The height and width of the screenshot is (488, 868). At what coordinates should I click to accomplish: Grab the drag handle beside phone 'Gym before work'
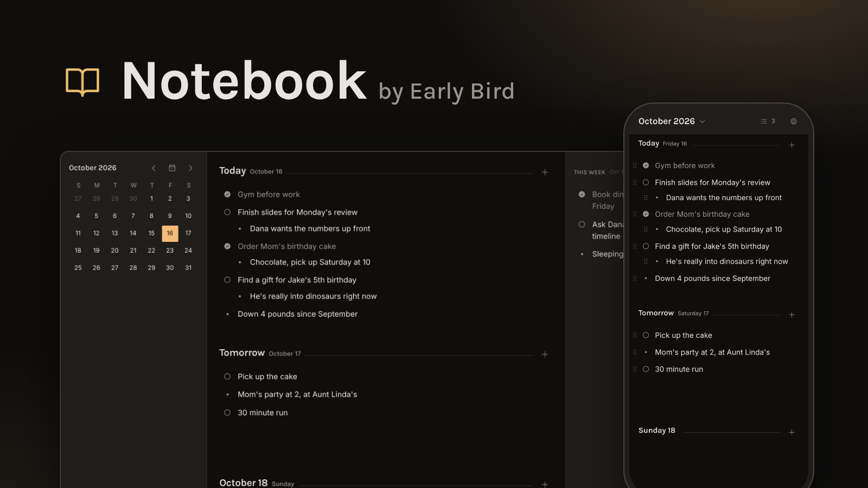click(x=635, y=166)
